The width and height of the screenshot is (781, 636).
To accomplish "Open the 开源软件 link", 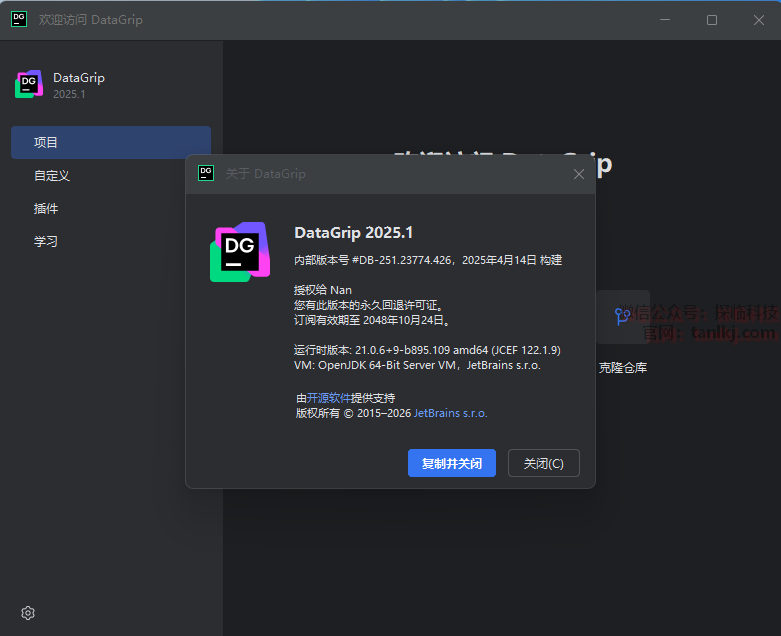I will (328, 397).
